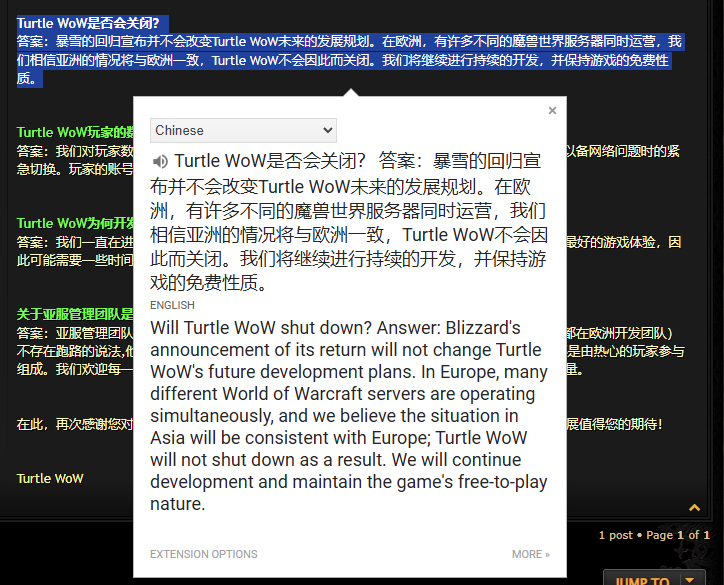Viewport: 724px width, 585px height.
Task: Play audio with the speaker icon
Action: [160, 161]
